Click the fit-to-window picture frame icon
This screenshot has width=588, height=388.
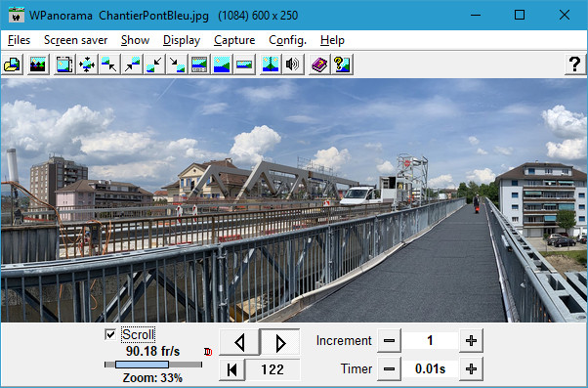pyautogui.click(x=64, y=65)
